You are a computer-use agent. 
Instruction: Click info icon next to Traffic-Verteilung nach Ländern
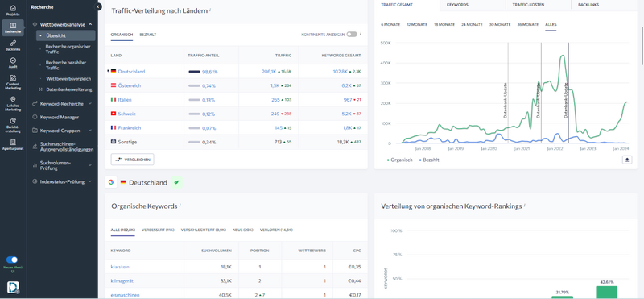[x=210, y=10]
